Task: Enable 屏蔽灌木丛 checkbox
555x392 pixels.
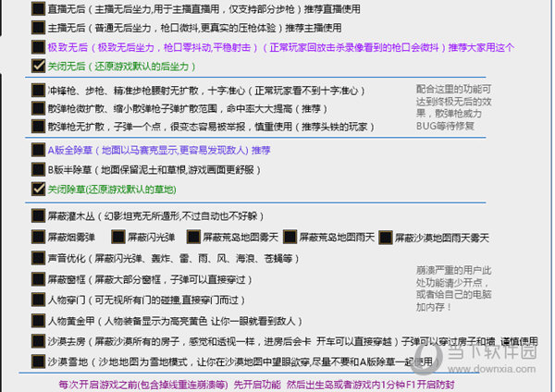Action: coord(38,215)
